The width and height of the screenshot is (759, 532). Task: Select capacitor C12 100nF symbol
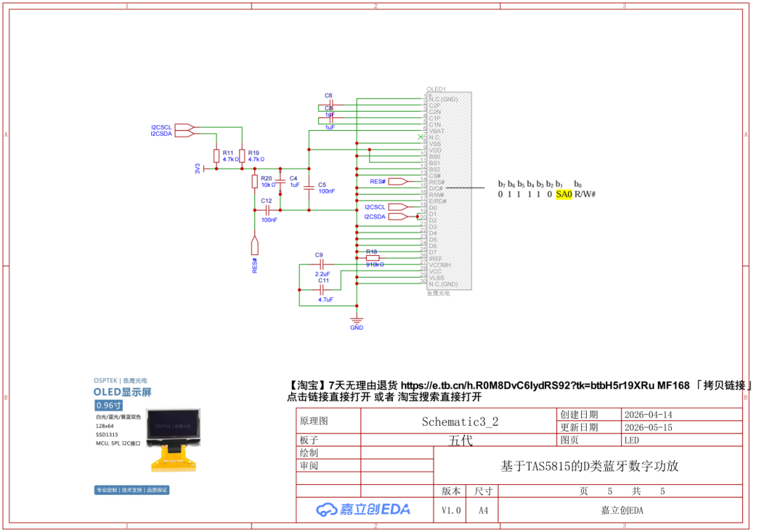(267, 210)
